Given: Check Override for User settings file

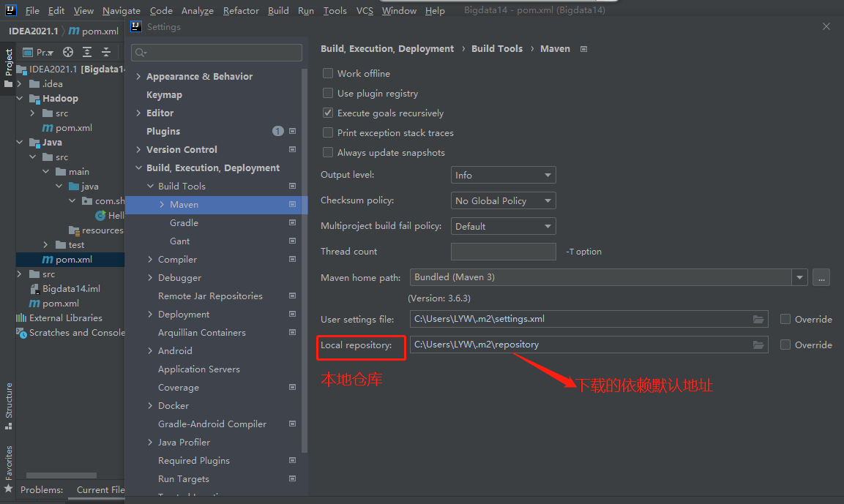Looking at the screenshot, I should click(785, 320).
